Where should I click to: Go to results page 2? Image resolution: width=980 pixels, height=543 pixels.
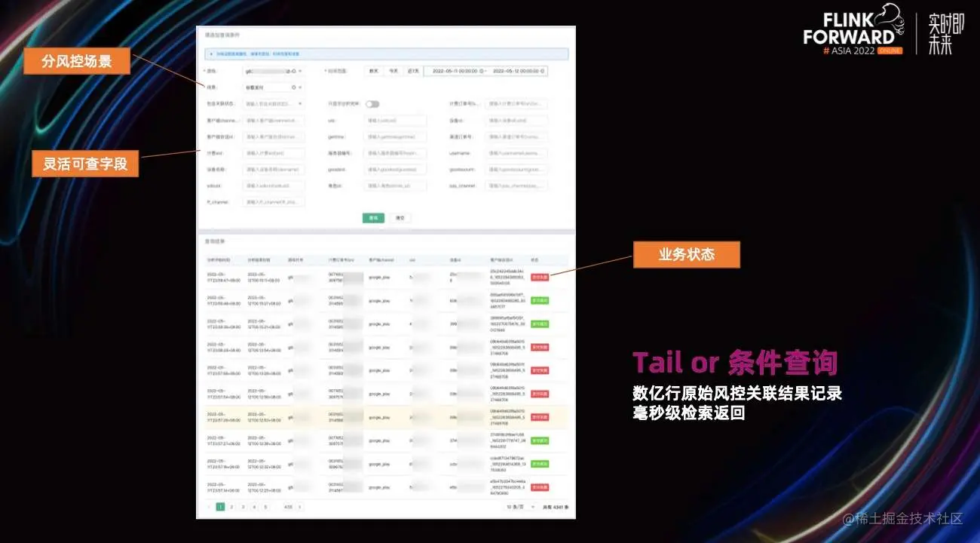click(231, 507)
